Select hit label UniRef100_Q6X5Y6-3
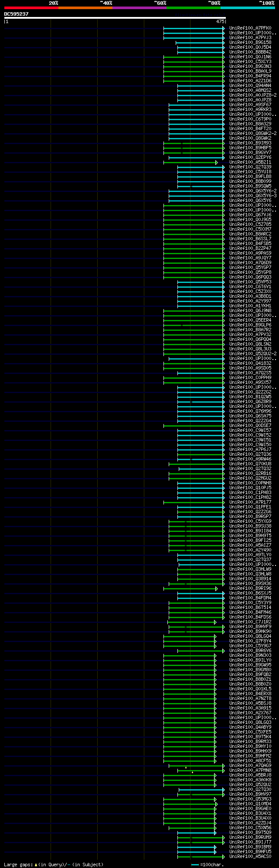The height and width of the screenshot is (868, 279). [x=253, y=196]
